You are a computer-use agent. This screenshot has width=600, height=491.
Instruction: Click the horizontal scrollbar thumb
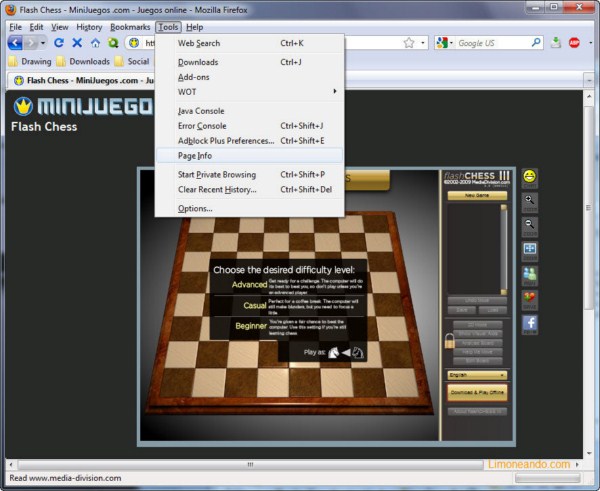click(x=250, y=465)
